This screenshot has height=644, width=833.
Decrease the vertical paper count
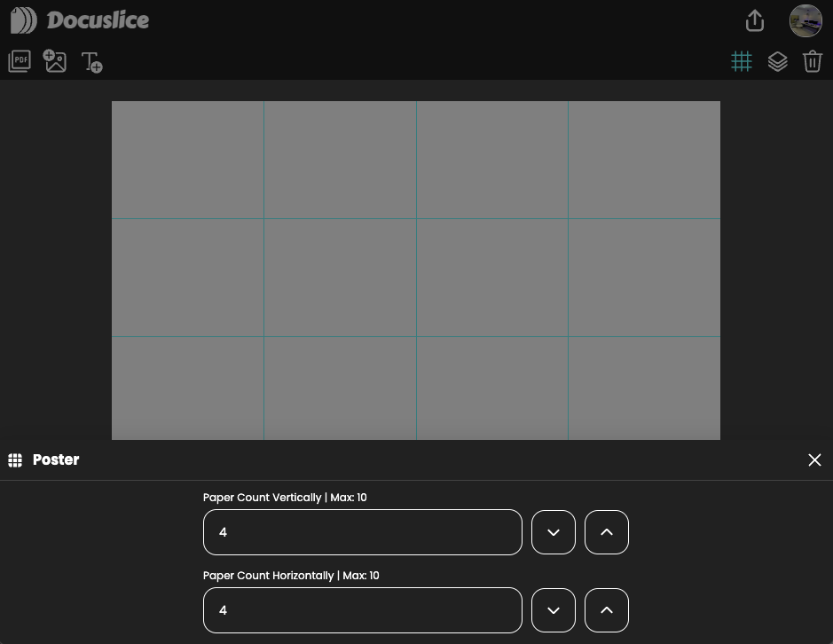point(554,532)
